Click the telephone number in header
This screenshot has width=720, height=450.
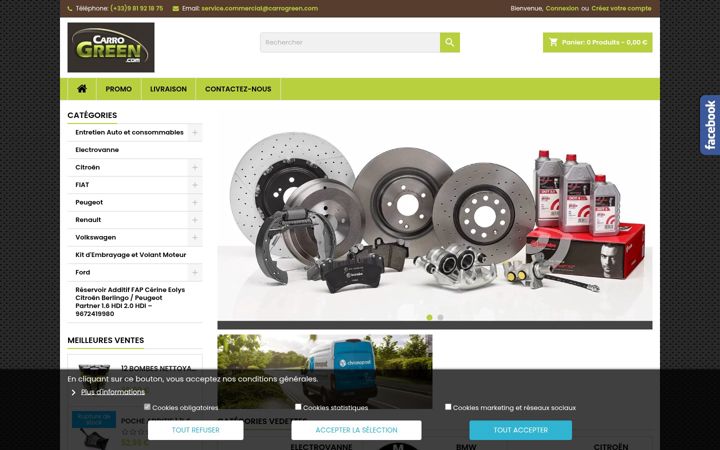[x=136, y=8]
